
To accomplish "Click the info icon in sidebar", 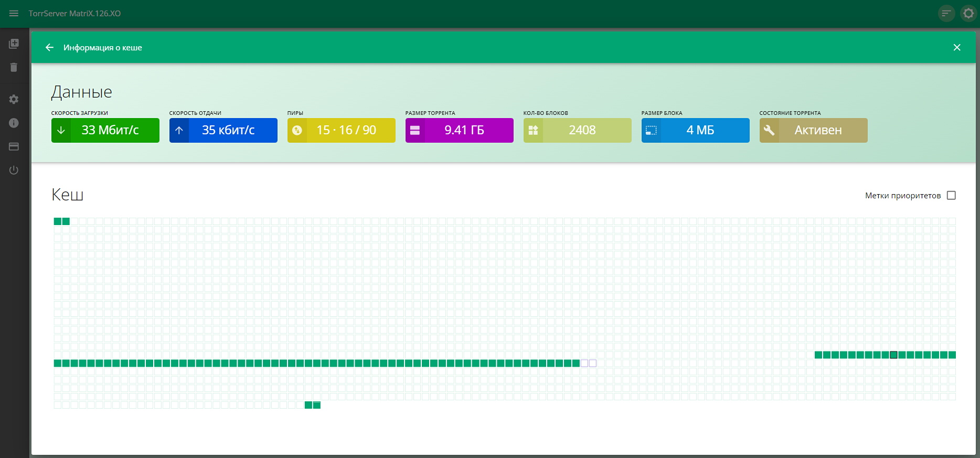I will coord(14,123).
